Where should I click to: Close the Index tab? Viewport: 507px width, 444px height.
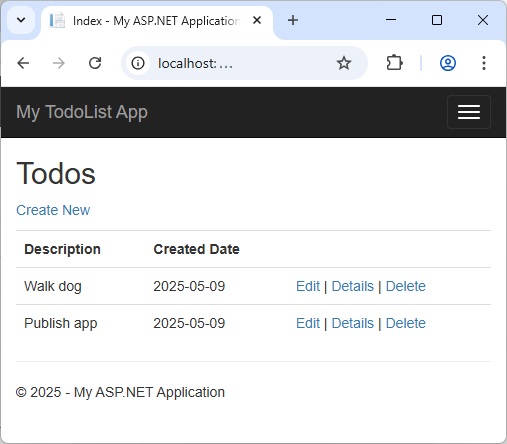pos(257,20)
